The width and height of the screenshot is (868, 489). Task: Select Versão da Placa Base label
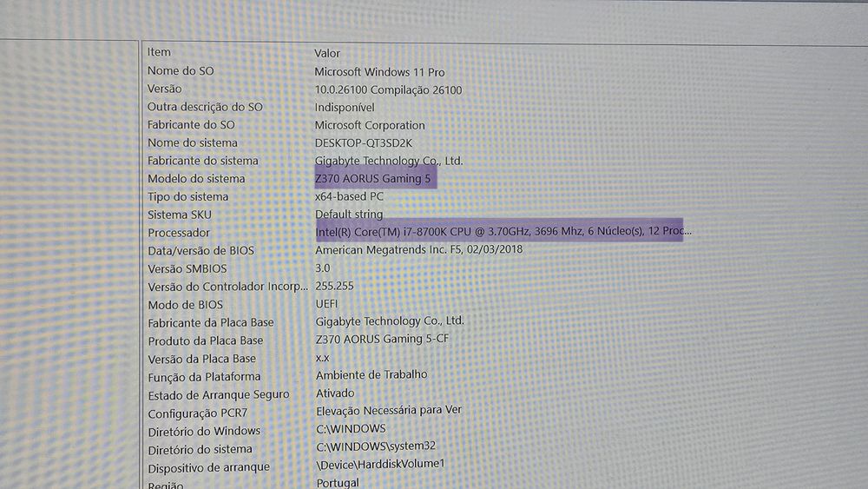coord(202,359)
